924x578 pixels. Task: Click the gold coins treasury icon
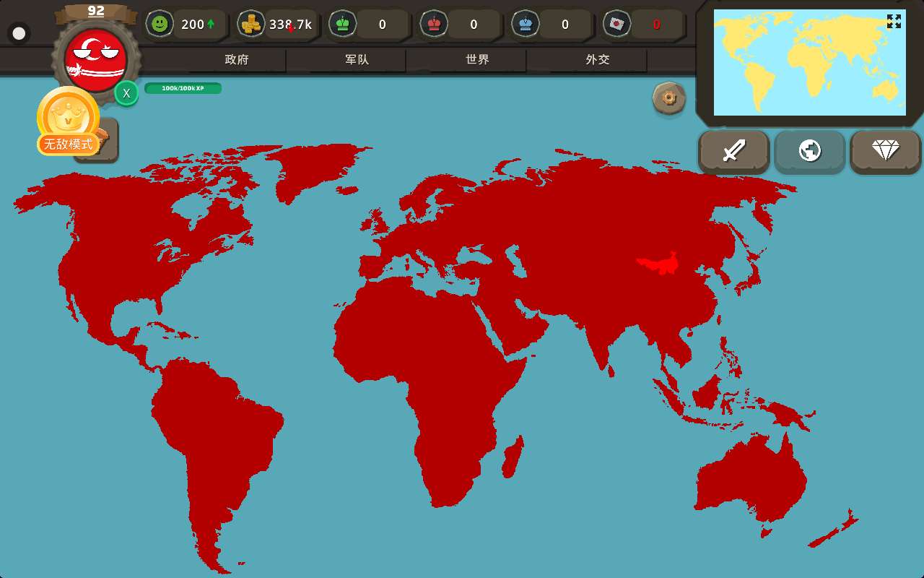point(251,24)
